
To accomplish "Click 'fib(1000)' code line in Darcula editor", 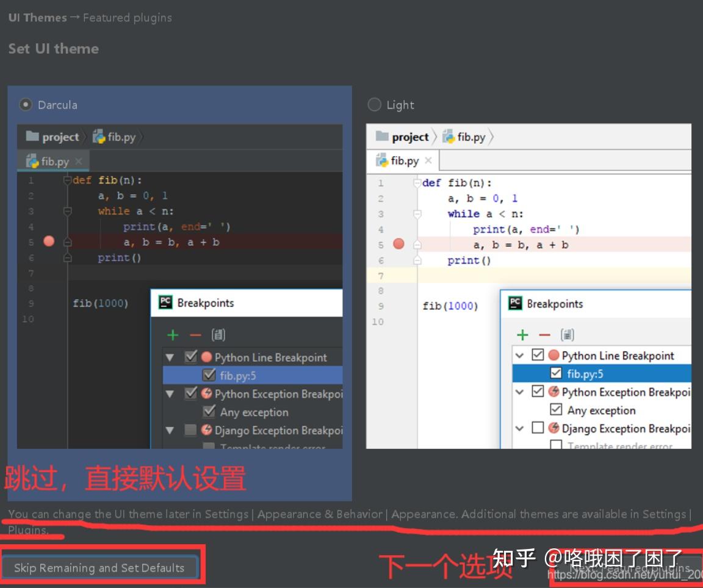I will (x=101, y=303).
